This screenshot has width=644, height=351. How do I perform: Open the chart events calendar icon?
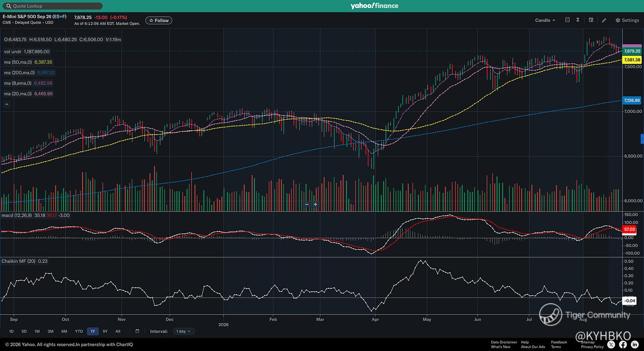tap(591, 20)
